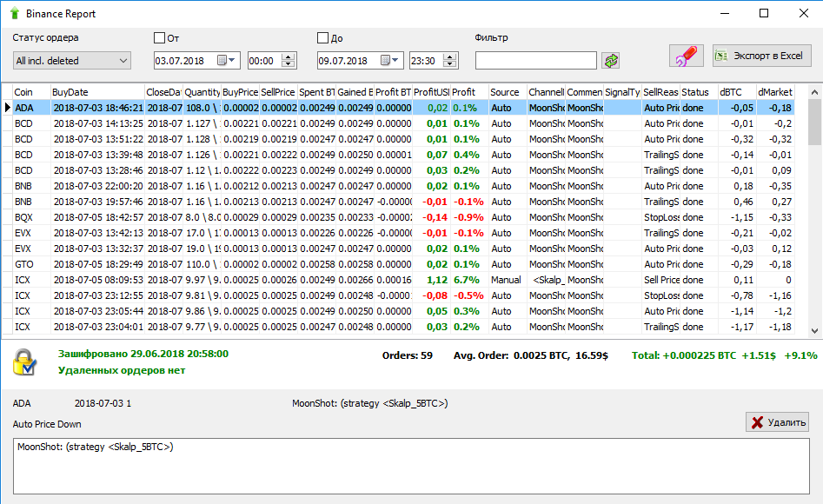Sort by the Status column header
Screen dimensions: 823x504
tap(699, 92)
